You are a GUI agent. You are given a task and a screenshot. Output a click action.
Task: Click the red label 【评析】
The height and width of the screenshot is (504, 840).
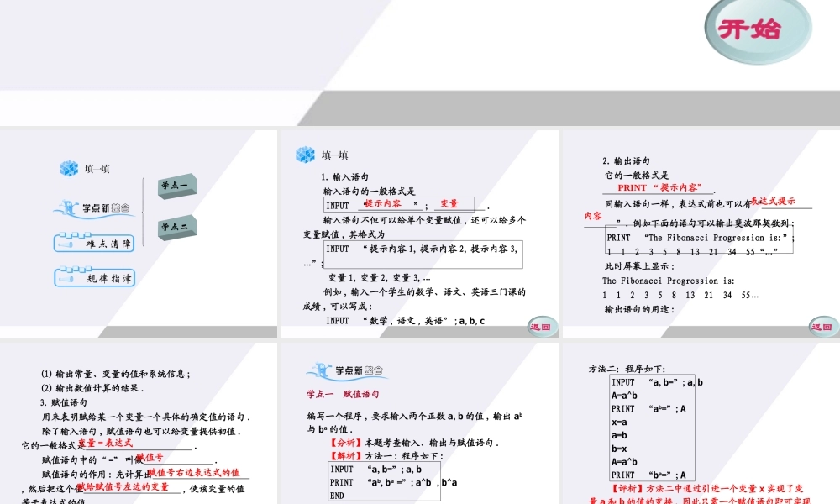[x=627, y=489]
